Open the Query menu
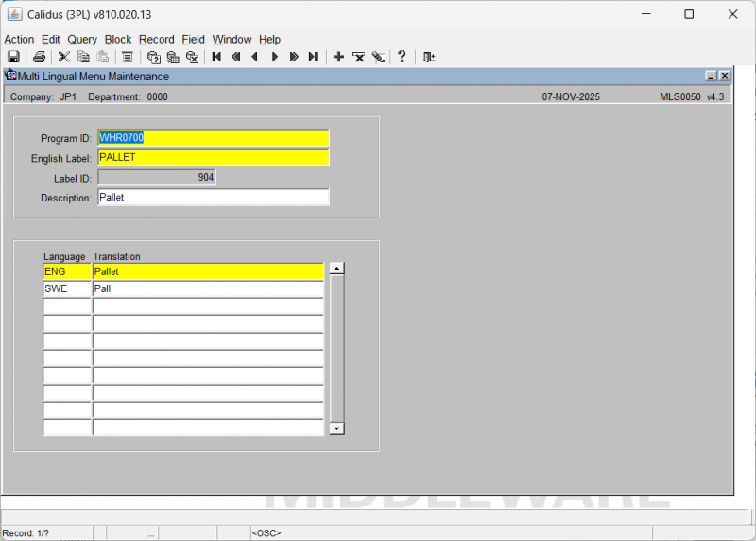Screen dimensions: 756x541 82,40
